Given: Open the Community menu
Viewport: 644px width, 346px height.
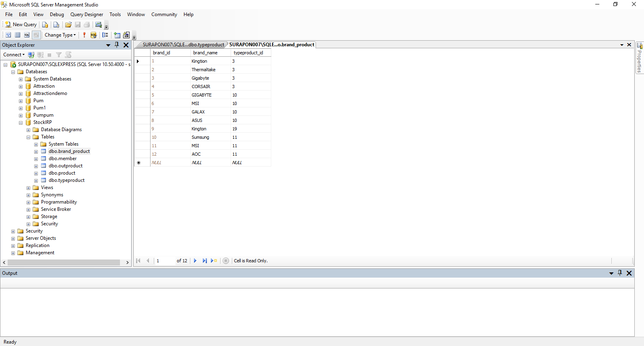Looking at the screenshot, I should click(164, 14).
